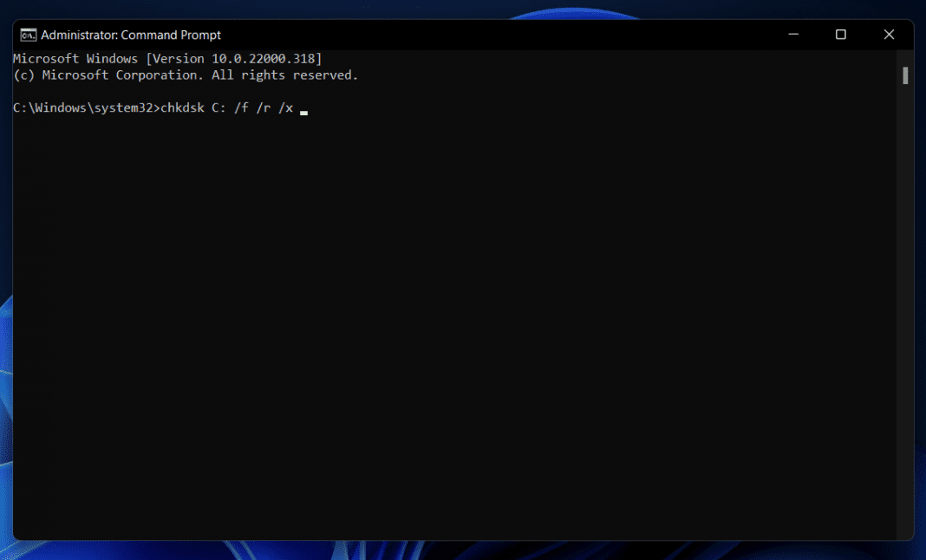926x560 pixels.
Task: Click the empty console area to focus the window
Action: click(434, 303)
